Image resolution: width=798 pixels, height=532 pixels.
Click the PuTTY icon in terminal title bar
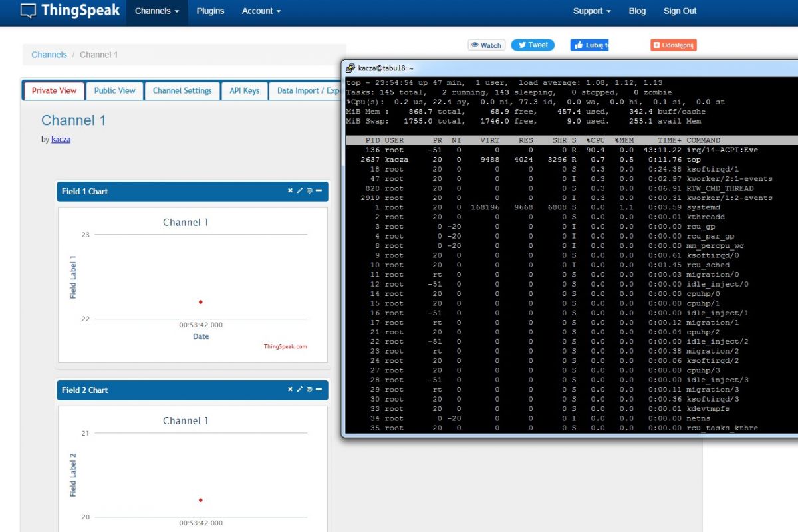pyautogui.click(x=350, y=68)
